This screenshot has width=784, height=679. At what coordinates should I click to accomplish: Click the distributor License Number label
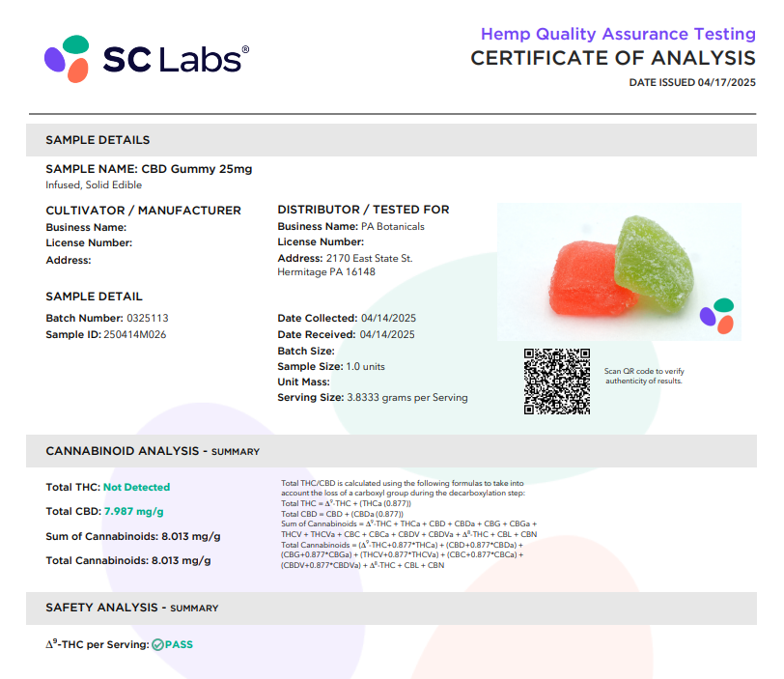(321, 242)
